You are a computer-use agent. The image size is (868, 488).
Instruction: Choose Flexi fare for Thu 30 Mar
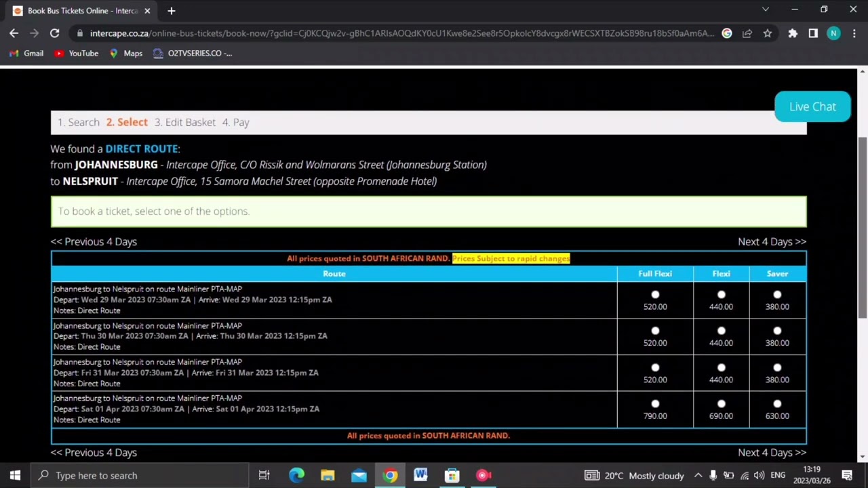pyautogui.click(x=721, y=331)
